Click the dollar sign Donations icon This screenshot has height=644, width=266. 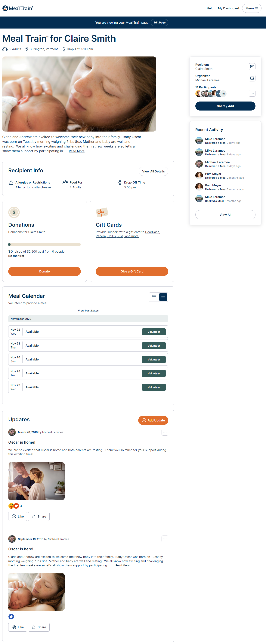14,212
